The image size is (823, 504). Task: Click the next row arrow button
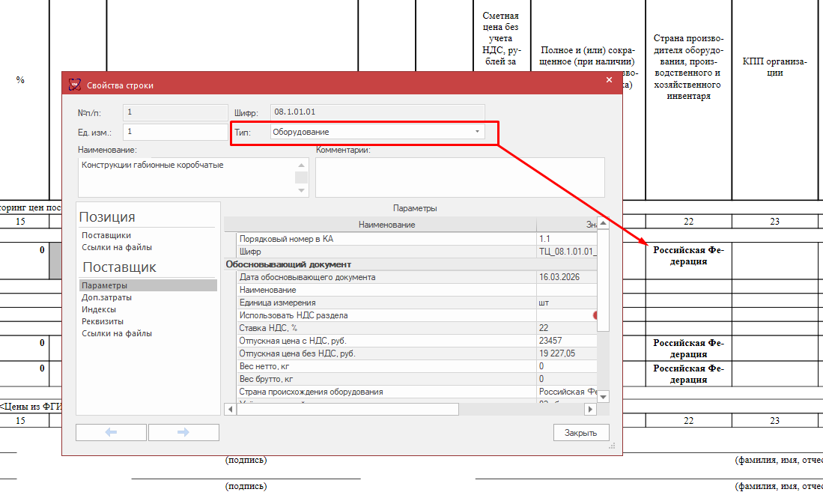[x=183, y=432]
